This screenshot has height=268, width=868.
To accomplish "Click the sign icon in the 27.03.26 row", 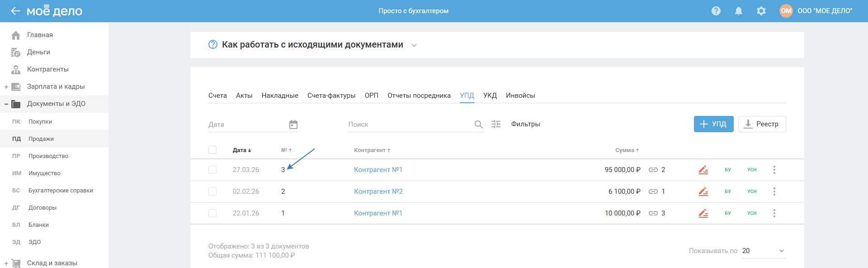I will click(x=703, y=170).
